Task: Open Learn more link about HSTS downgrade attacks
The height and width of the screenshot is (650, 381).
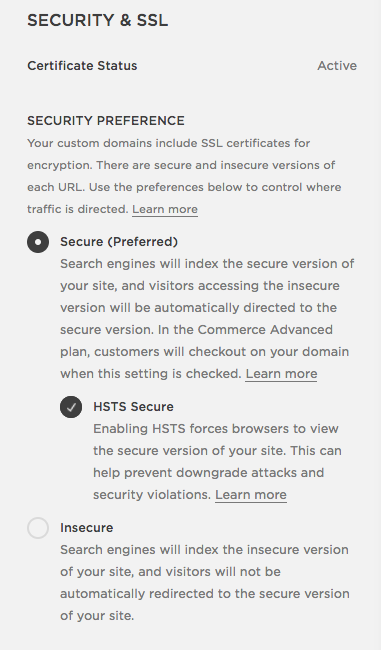Action: (x=251, y=495)
